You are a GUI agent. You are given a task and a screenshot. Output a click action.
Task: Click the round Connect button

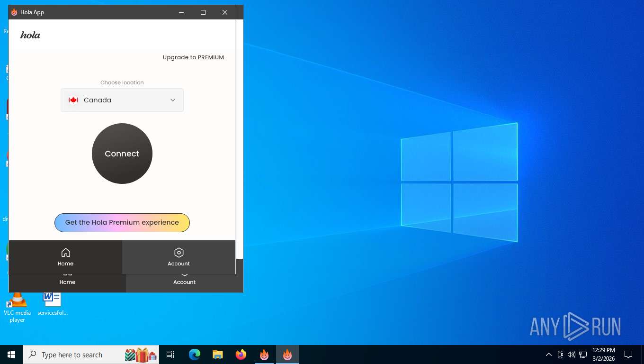point(122,154)
